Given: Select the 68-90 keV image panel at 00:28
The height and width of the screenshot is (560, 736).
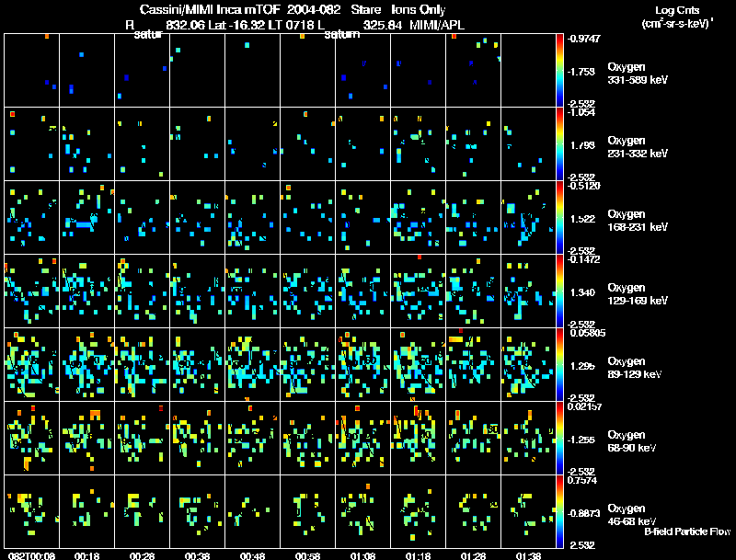Looking at the screenshot, I should pos(142,438).
